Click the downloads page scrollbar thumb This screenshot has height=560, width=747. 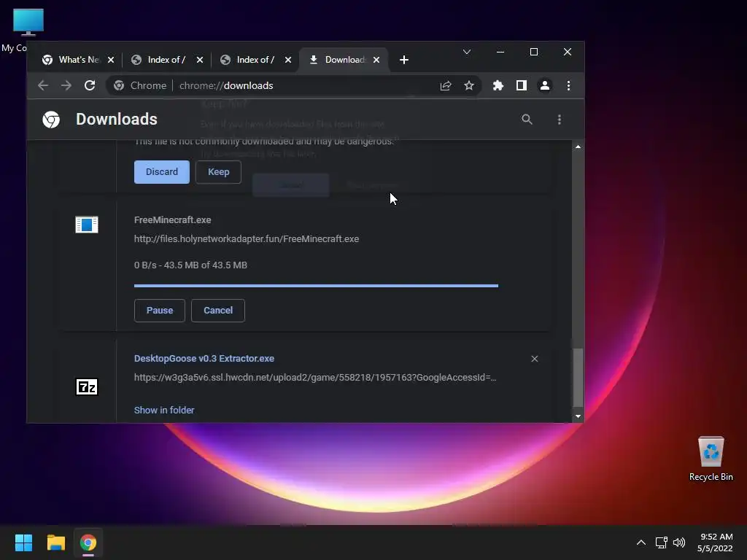[x=578, y=378]
